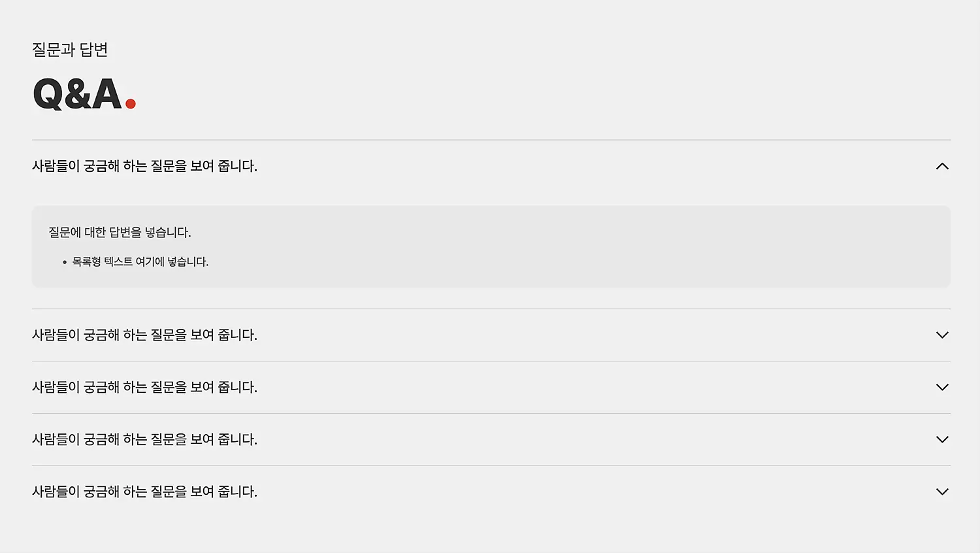Expand the second question by its text
Viewport: 980px width, 553px height.
pyautogui.click(x=144, y=335)
